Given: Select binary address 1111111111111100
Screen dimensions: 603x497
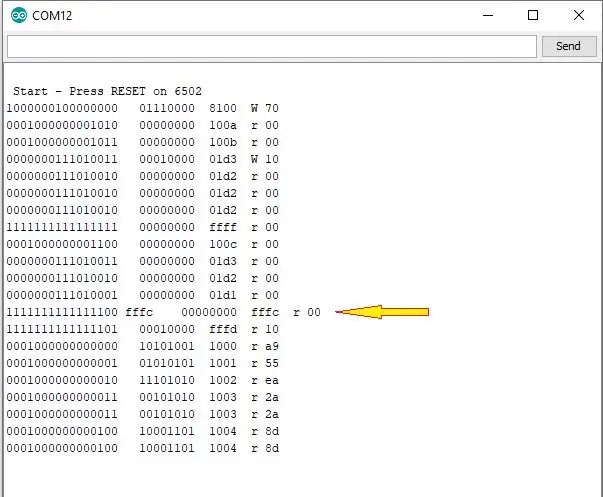Looking at the screenshot, I should click(62, 312).
